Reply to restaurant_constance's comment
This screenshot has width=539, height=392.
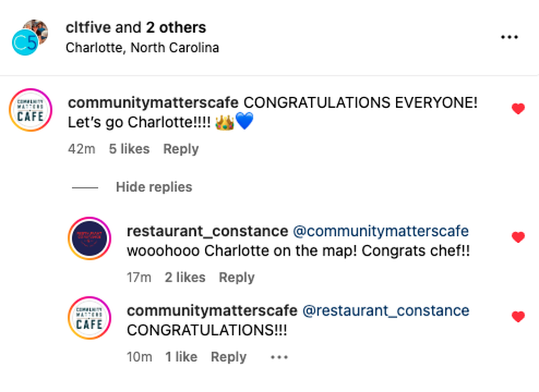tap(236, 277)
